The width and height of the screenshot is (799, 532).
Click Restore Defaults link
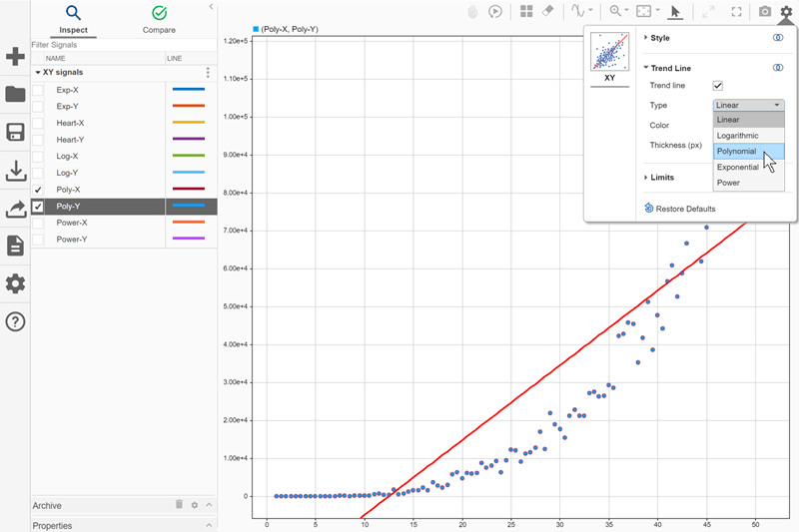680,209
